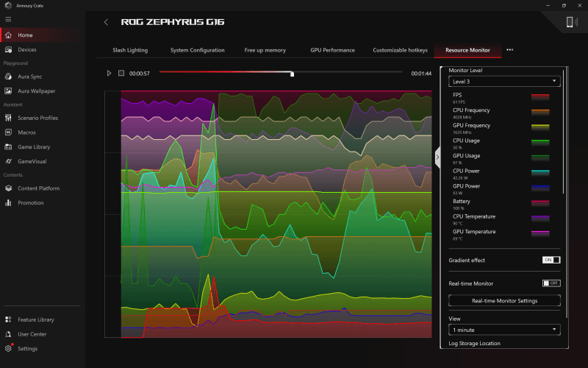Image resolution: width=588 pixels, height=368 pixels.
Task: Play the recorded monitor log
Action: [x=109, y=73]
